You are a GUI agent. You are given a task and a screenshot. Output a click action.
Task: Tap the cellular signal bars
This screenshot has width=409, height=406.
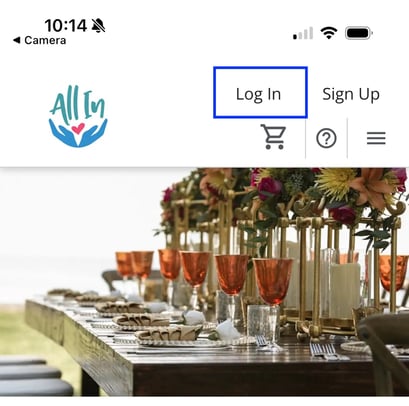pyautogui.click(x=303, y=33)
